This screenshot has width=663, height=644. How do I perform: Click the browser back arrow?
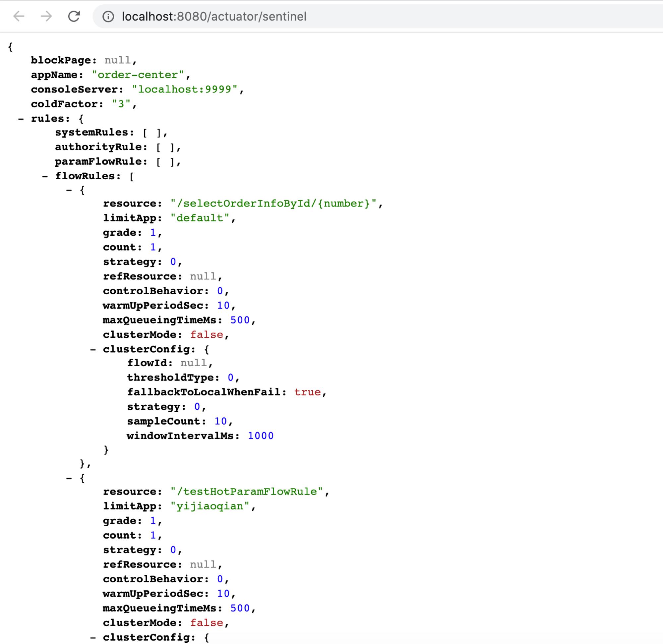pos(19,16)
